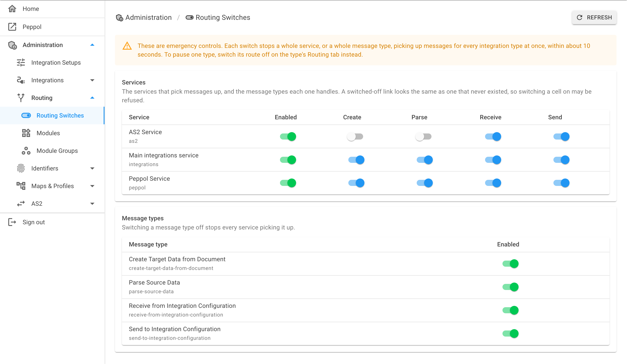Image resolution: width=627 pixels, height=364 pixels.
Task: Toggle Receive for AS2 Service
Action: coord(493,136)
